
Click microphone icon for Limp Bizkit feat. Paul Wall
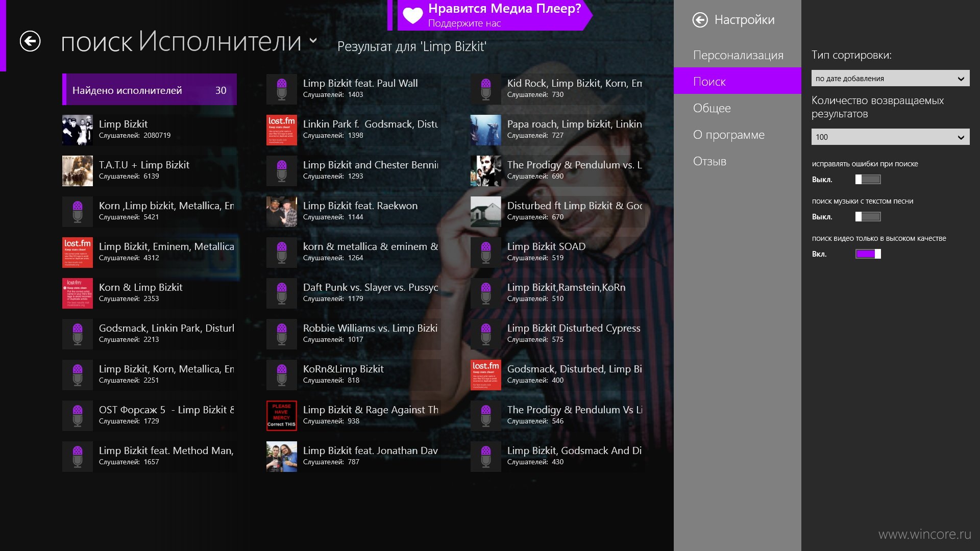coord(282,89)
